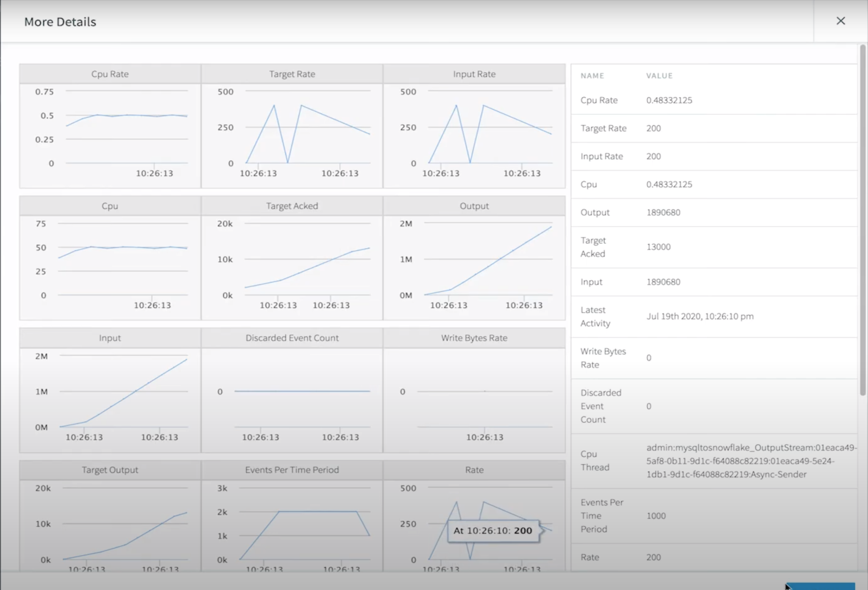The image size is (868, 590).
Task: Select the Latest Activity row
Action: point(712,316)
